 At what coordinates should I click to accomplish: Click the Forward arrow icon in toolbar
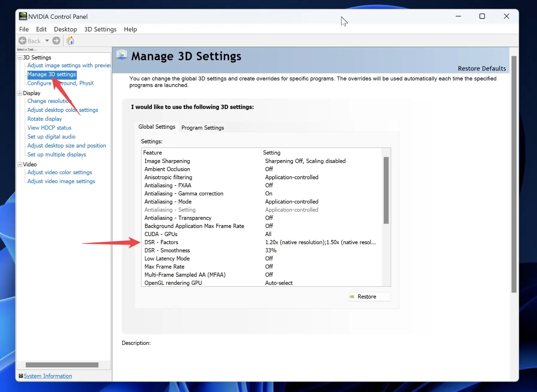tap(56, 41)
